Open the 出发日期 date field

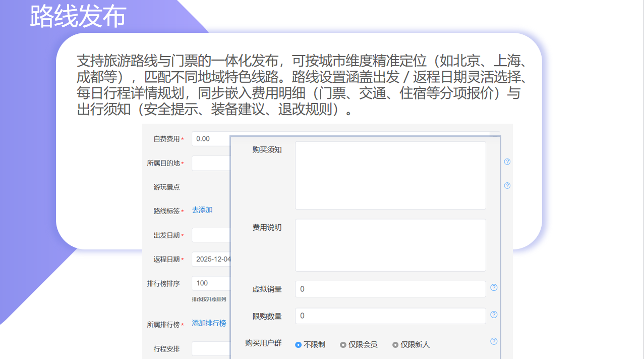tap(211, 235)
